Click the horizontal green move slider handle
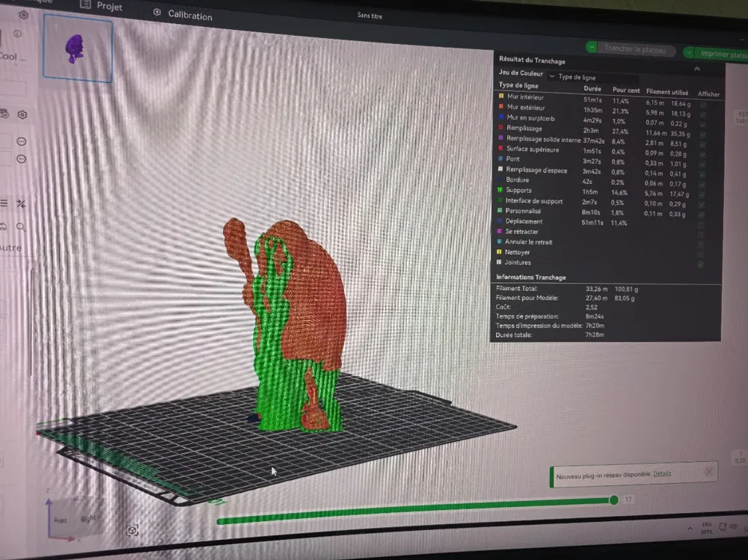The width and height of the screenshot is (748, 560). pos(614,499)
